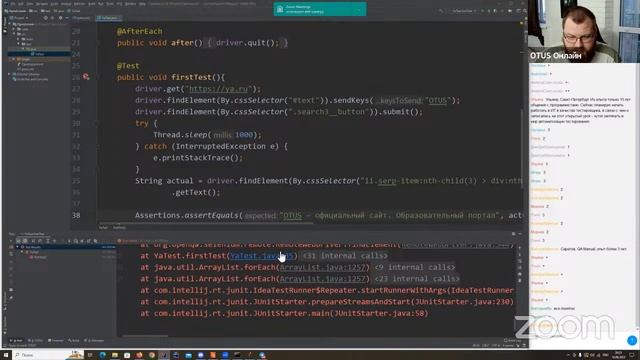640x360 pixels.
Task: Select firstTest() in the test results tree
Action: tap(39, 257)
